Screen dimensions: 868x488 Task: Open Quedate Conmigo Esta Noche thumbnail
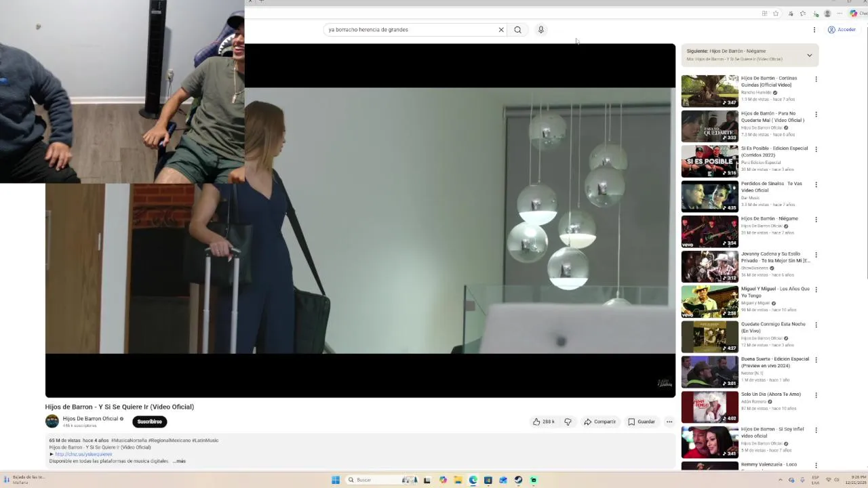709,337
